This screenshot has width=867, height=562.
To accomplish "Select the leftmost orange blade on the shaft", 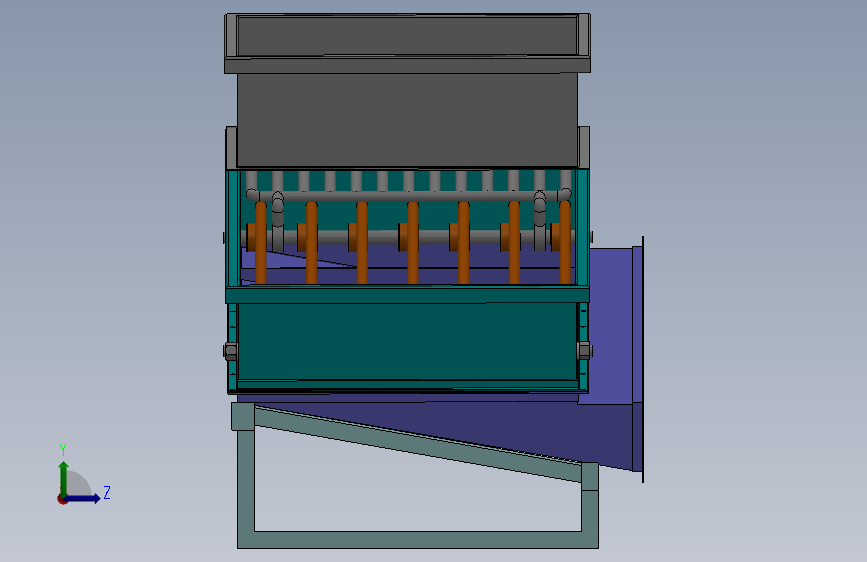I will [x=261, y=243].
